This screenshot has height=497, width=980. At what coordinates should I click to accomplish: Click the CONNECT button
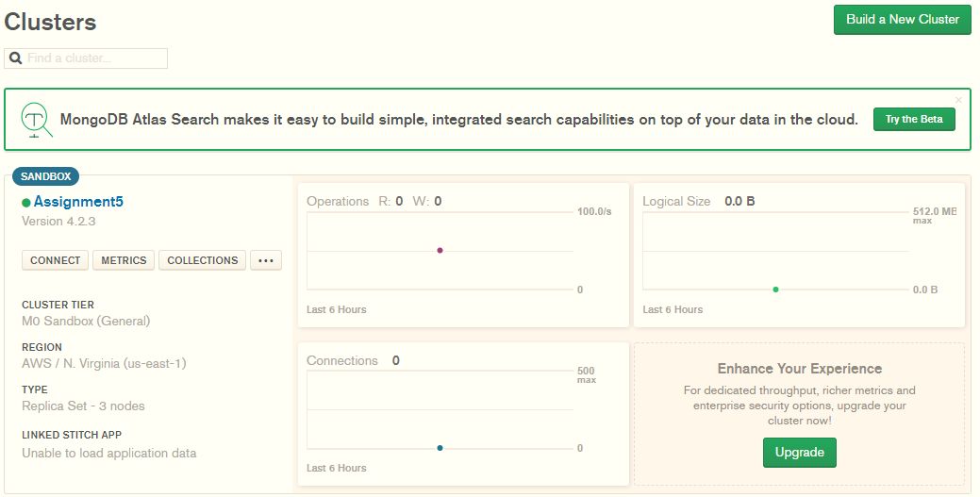(x=55, y=260)
